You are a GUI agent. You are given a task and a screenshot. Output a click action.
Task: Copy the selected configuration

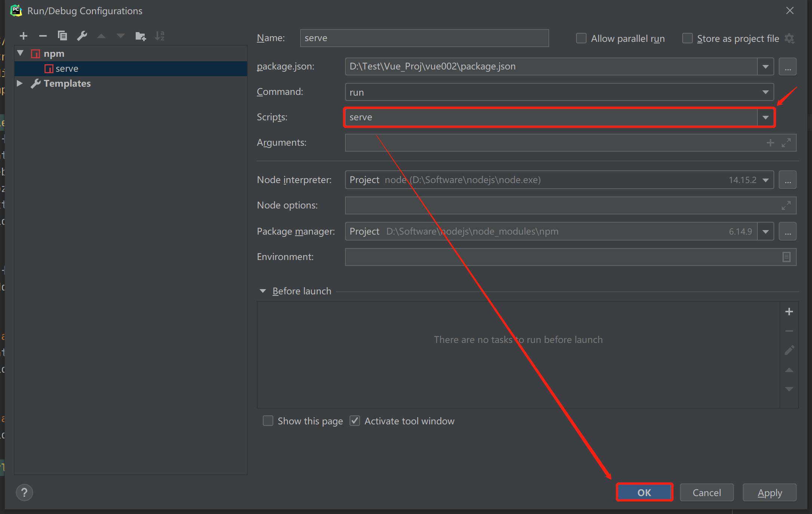click(62, 36)
